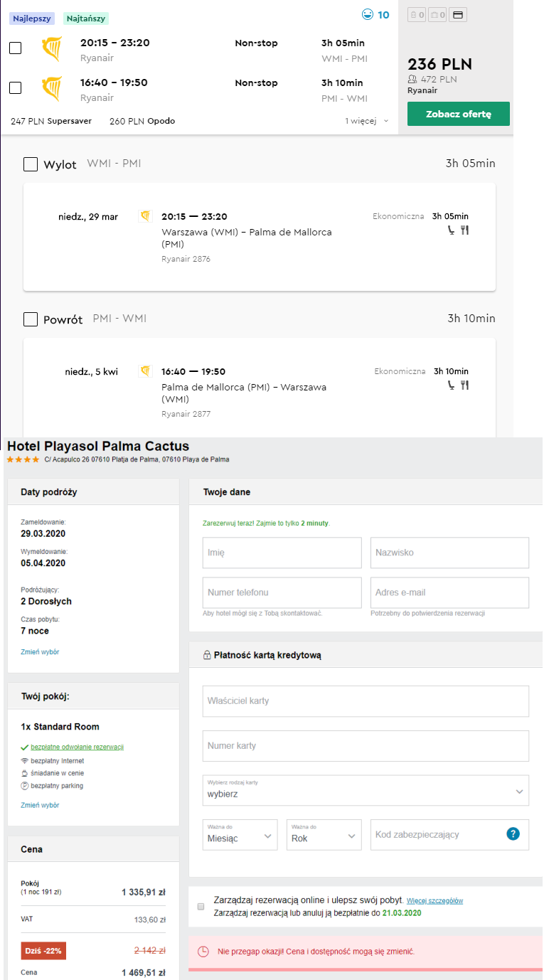
Task: Select the Najlepszy sorting tag
Action: pos(31,18)
